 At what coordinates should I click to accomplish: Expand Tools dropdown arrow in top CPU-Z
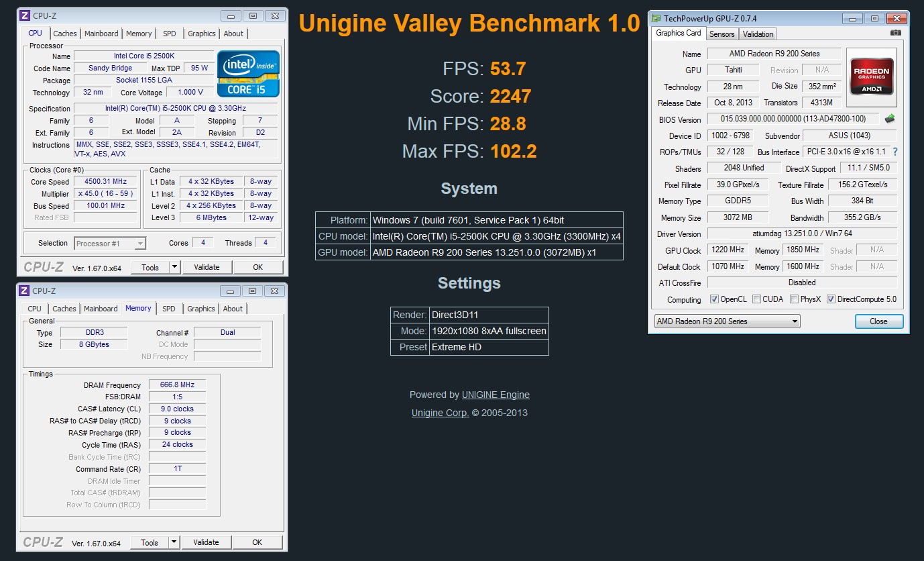pos(174,267)
